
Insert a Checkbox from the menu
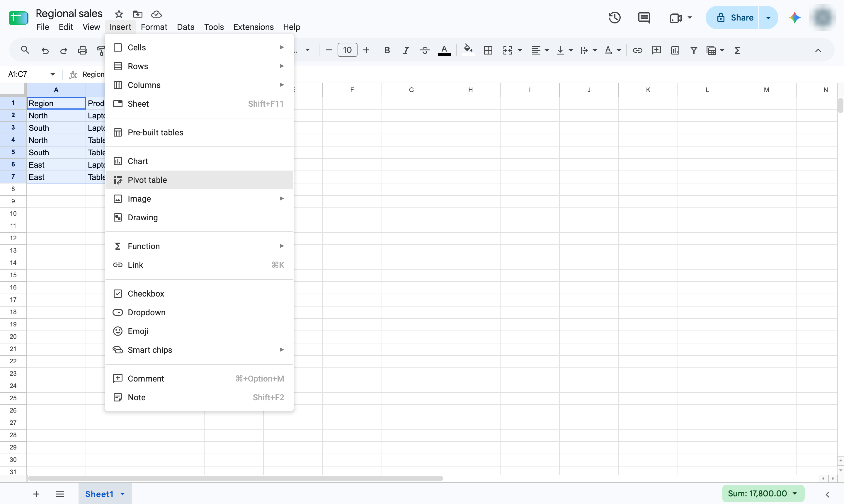click(x=199, y=293)
